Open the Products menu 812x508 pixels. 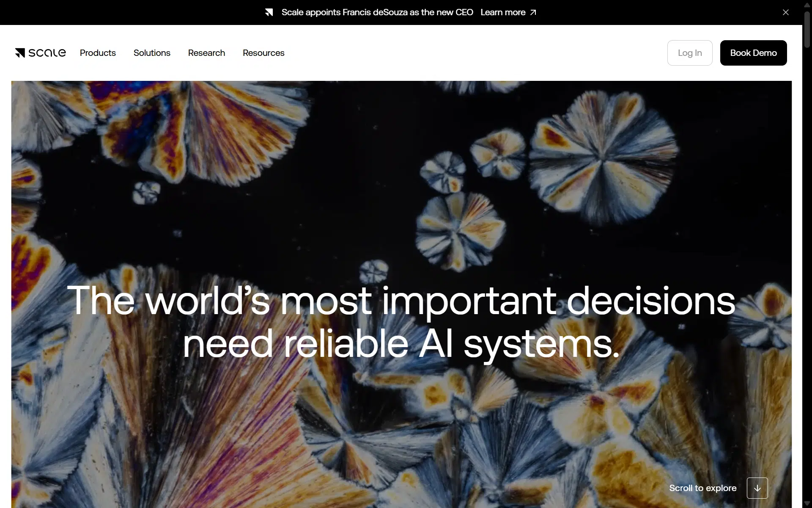click(x=98, y=53)
